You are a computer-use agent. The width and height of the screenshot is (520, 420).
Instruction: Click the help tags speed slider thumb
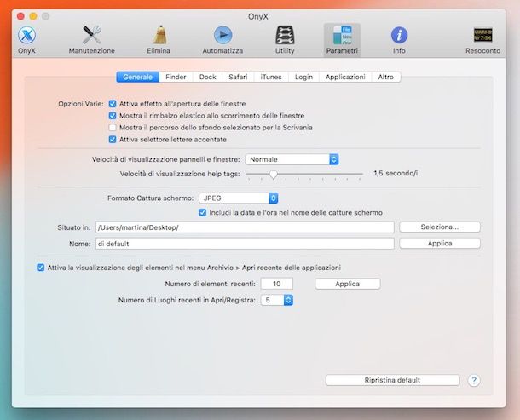coord(274,175)
